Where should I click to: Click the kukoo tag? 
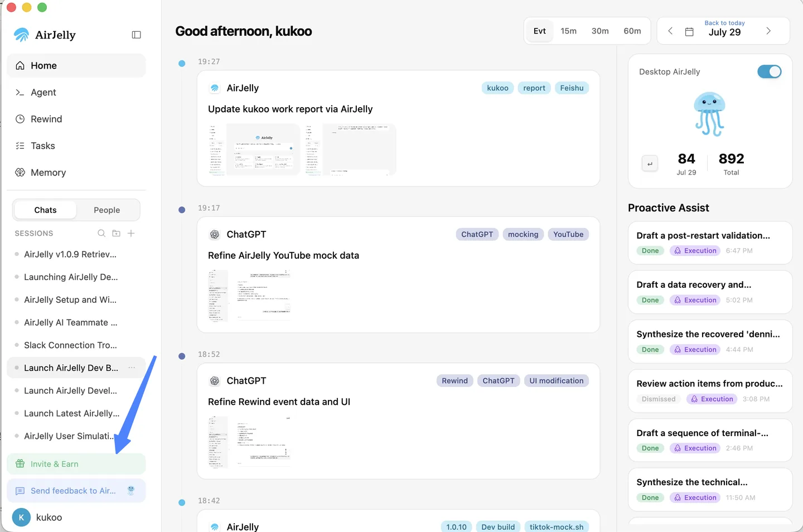tap(497, 88)
